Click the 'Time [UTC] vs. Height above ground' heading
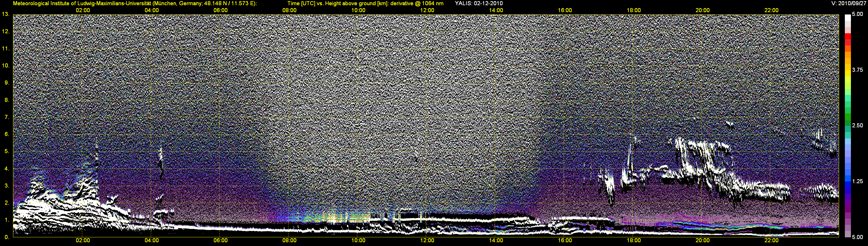868x246 pixels. 365,3
